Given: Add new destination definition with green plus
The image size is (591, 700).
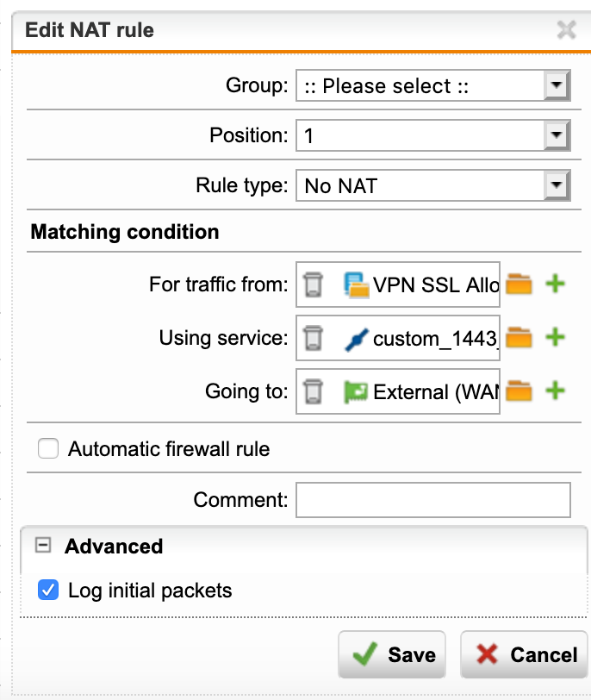Looking at the screenshot, I should pyautogui.click(x=556, y=391).
